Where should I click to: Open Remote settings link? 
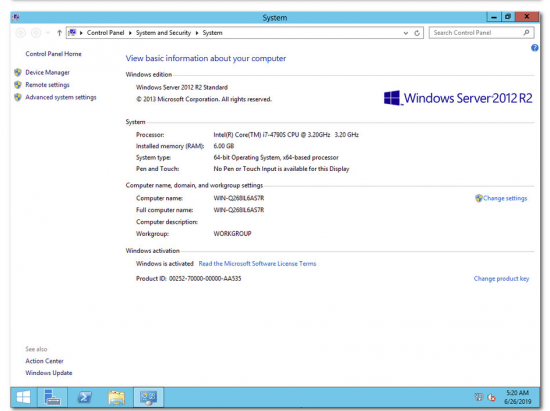click(x=47, y=85)
